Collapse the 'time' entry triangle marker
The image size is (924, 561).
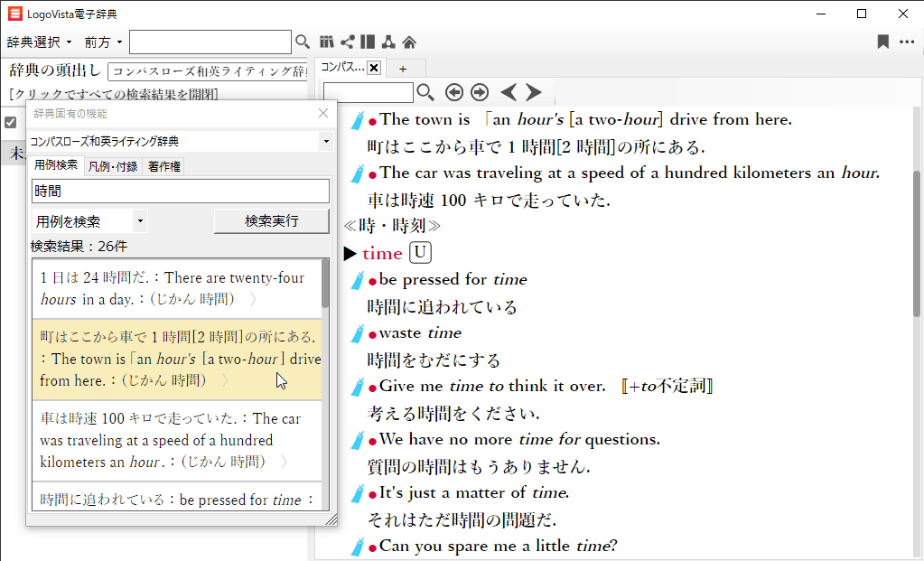(x=350, y=253)
